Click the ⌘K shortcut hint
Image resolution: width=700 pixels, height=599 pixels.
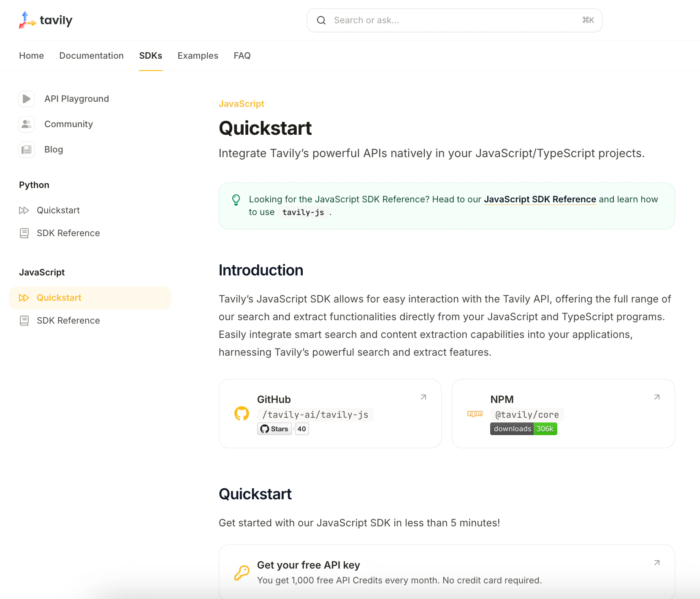[x=588, y=20]
